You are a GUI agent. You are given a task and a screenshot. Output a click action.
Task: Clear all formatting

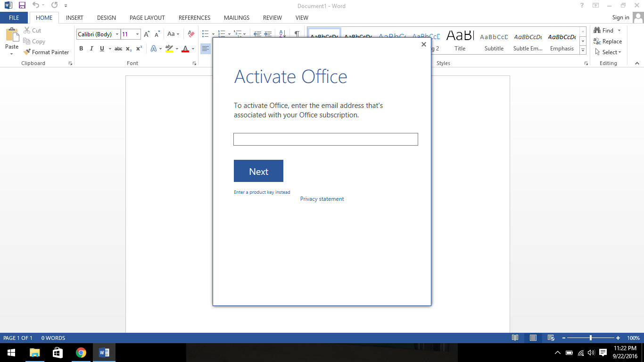pos(191,34)
